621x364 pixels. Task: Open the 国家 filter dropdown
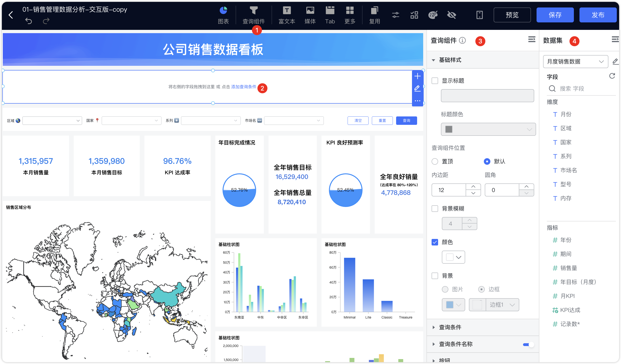point(131,120)
